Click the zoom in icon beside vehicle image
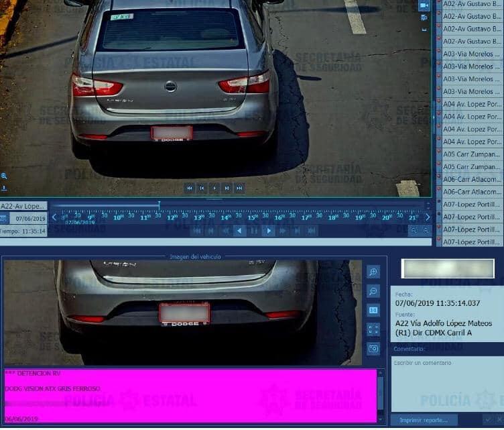This screenshot has width=504, height=430. [x=373, y=272]
